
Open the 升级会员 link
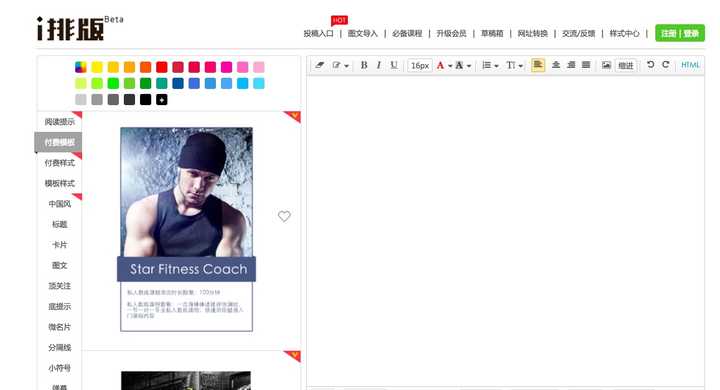point(451,34)
